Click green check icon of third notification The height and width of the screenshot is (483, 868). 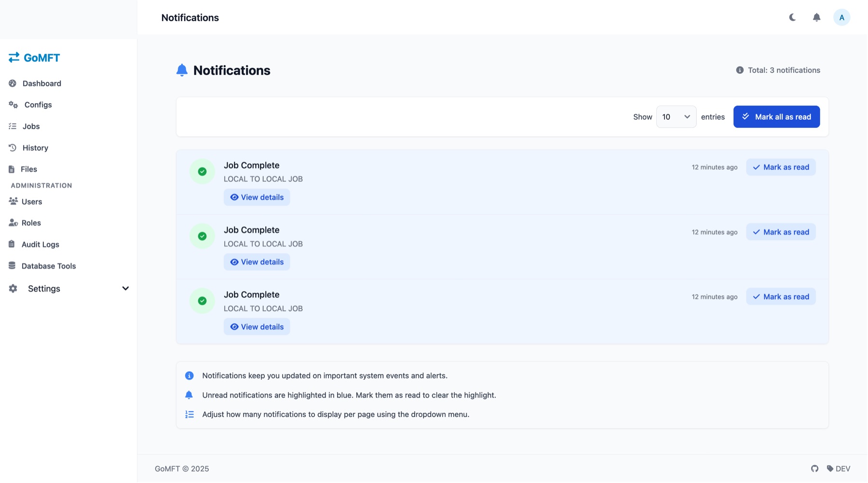tap(203, 301)
